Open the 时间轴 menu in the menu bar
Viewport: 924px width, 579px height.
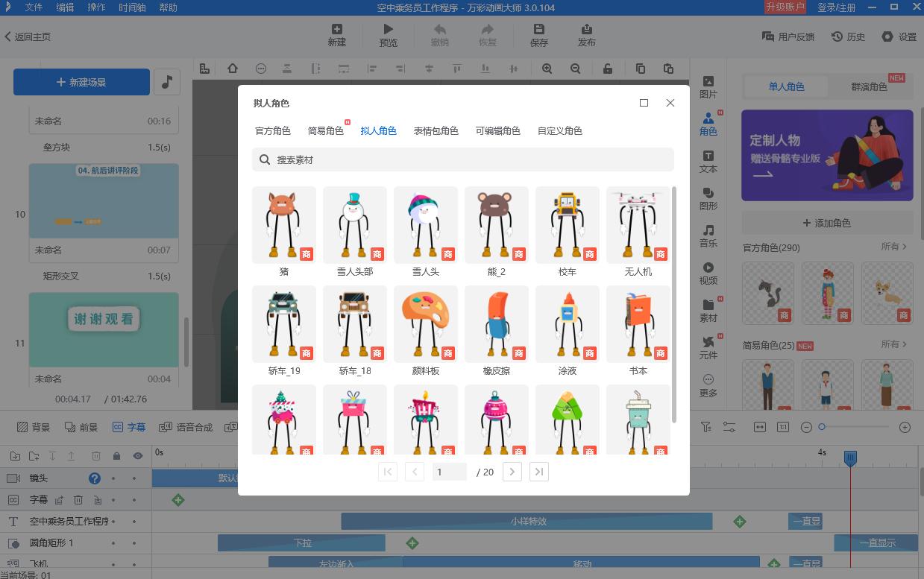tap(131, 8)
